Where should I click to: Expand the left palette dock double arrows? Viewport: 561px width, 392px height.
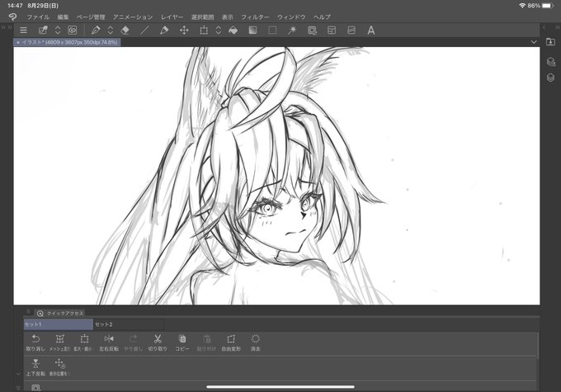7,27
